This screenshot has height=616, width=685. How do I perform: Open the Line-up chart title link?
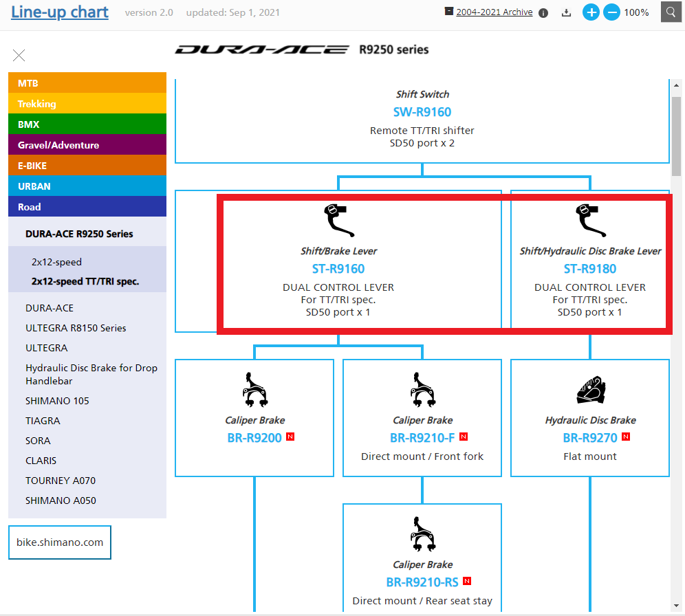(59, 12)
